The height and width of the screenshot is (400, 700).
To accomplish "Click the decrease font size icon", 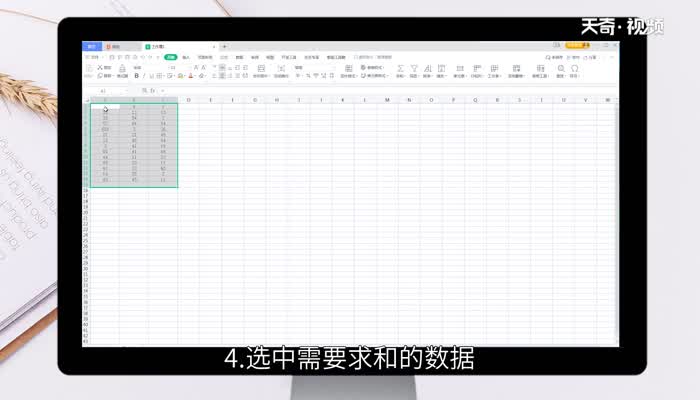I will 204,67.
